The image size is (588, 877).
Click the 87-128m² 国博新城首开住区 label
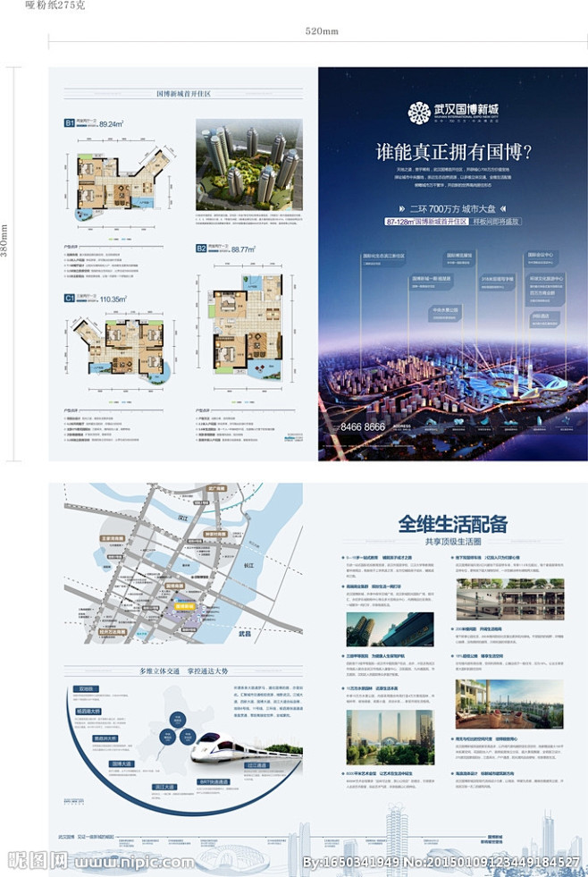[x=426, y=222]
